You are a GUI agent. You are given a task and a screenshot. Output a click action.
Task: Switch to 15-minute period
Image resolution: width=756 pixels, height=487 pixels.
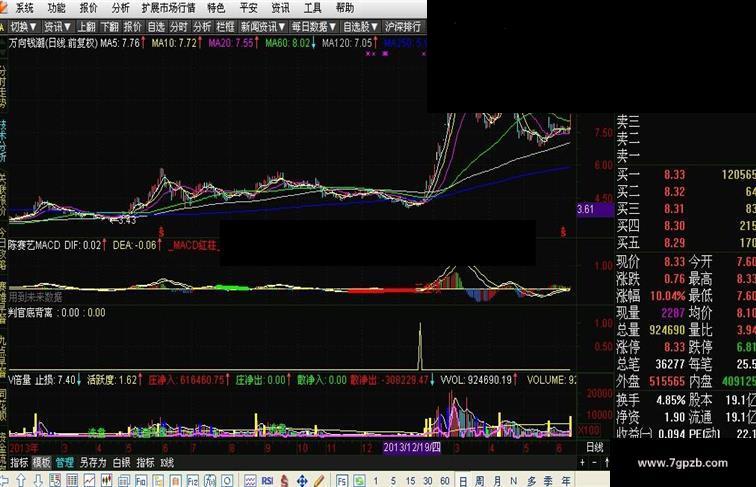(410, 481)
